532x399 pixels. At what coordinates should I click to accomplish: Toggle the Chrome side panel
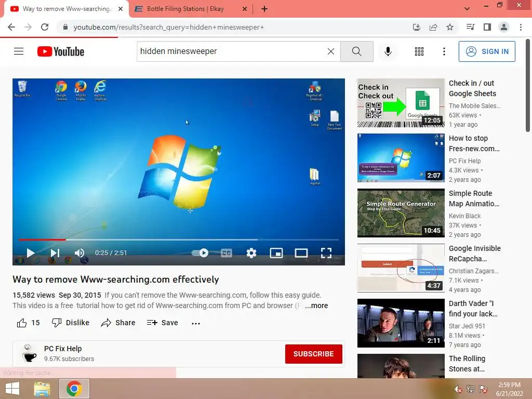[x=487, y=27]
